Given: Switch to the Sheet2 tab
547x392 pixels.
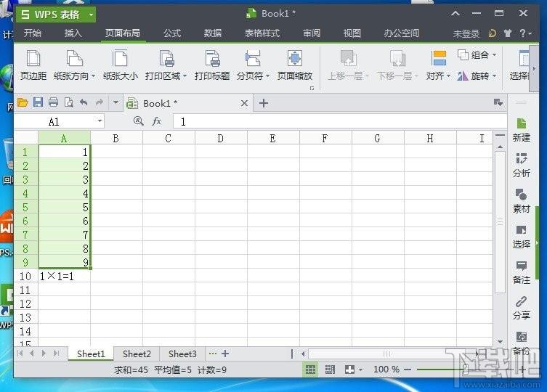Looking at the screenshot, I should [x=137, y=354].
